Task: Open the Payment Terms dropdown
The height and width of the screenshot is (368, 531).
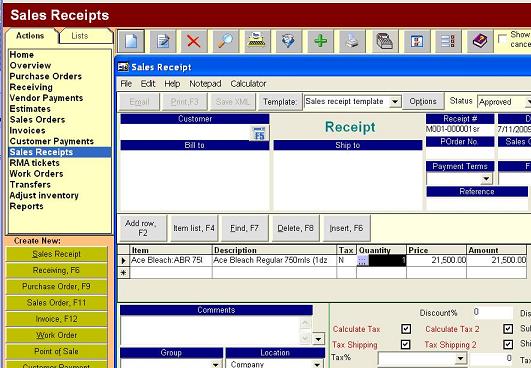Action: pyautogui.click(x=487, y=178)
